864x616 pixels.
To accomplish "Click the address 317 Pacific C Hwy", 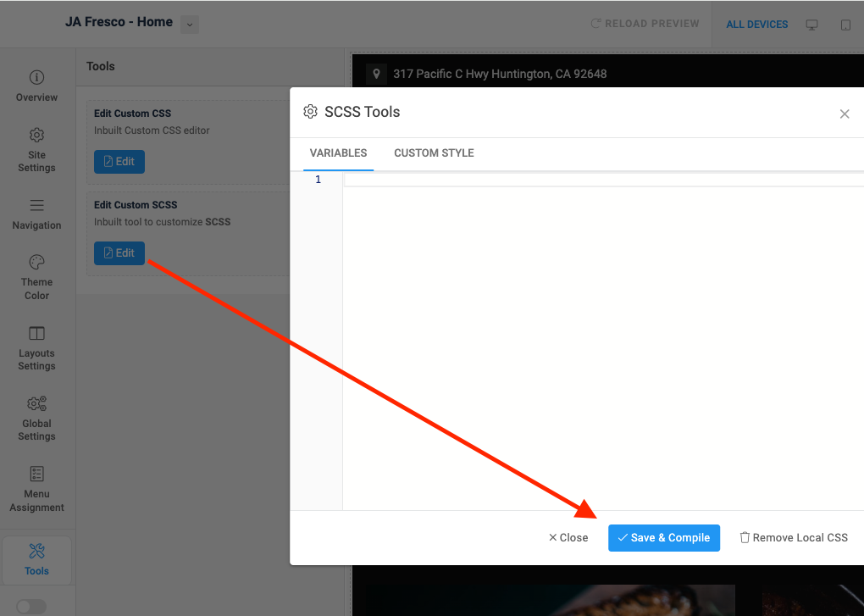I will click(500, 74).
